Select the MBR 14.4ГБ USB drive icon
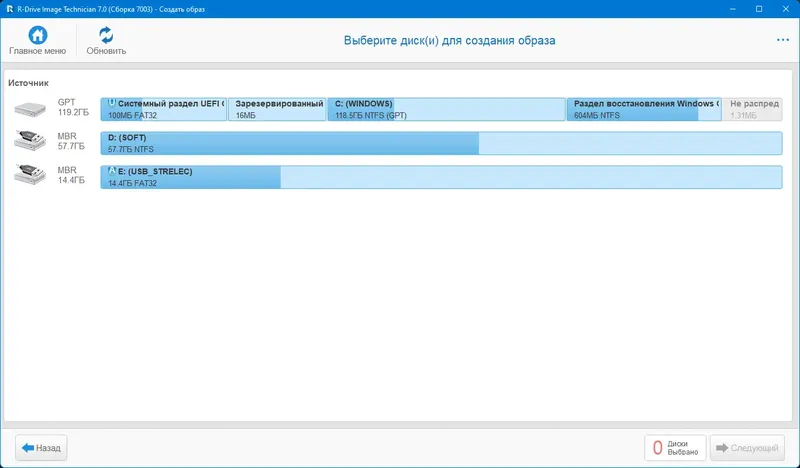Screen dimensions: 800x468 coord(30,174)
